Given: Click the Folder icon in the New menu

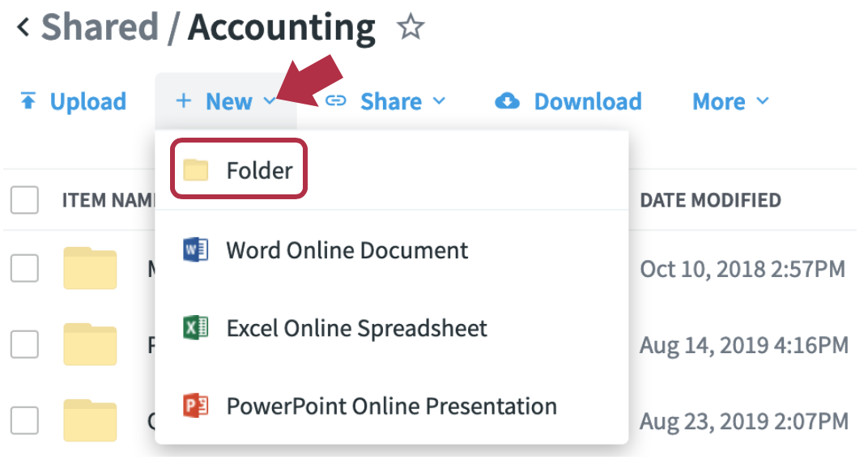Looking at the screenshot, I should pos(195,169).
